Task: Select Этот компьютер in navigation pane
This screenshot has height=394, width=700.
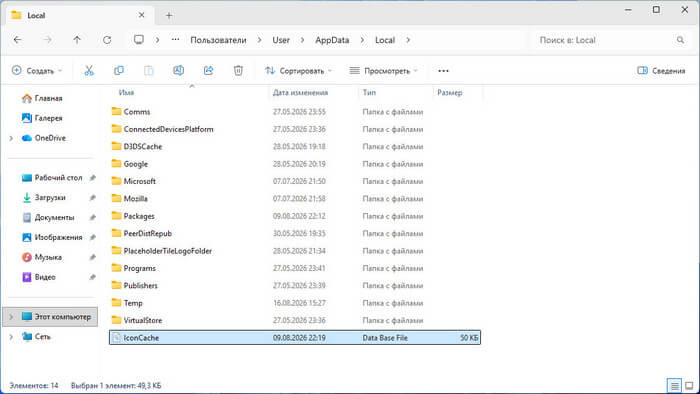Action: (50, 317)
